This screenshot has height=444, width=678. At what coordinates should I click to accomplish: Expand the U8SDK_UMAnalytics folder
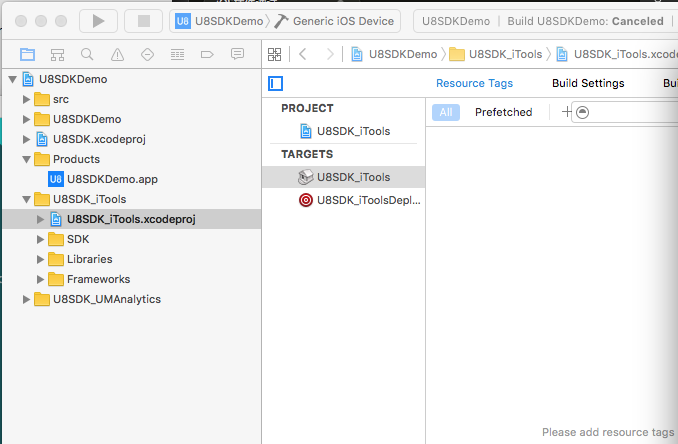pyautogui.click(x=26, y=299)
